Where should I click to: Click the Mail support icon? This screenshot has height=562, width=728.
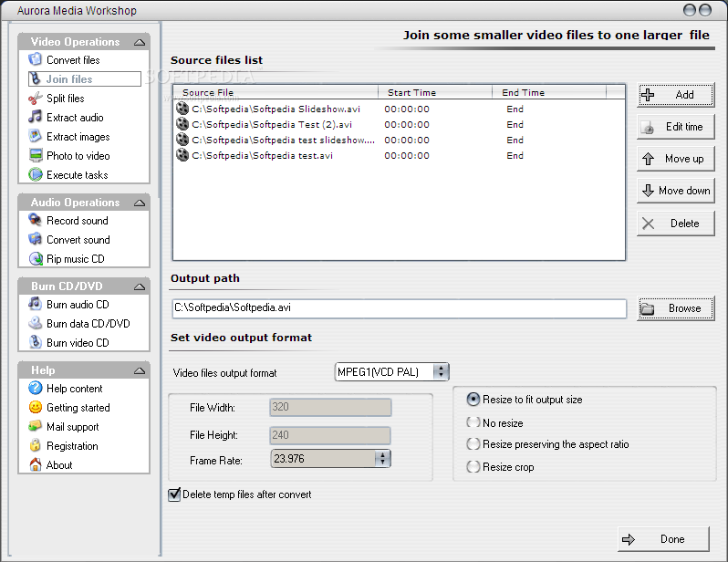(36, 426)
